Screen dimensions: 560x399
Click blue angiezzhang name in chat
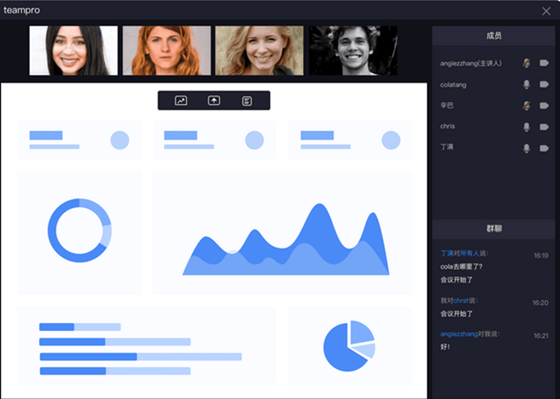pyautogui.click(x=459, y=334)
